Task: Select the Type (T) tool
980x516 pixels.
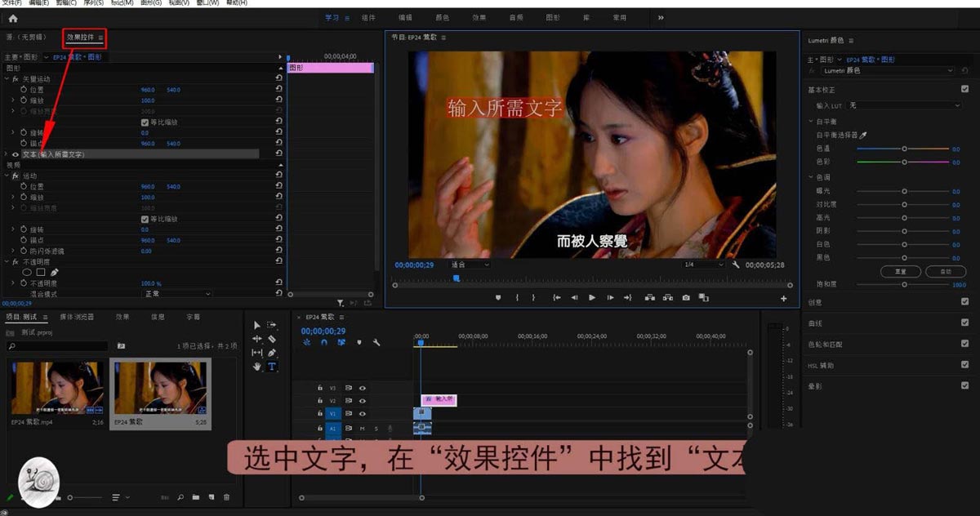Action: coord(272,367)
